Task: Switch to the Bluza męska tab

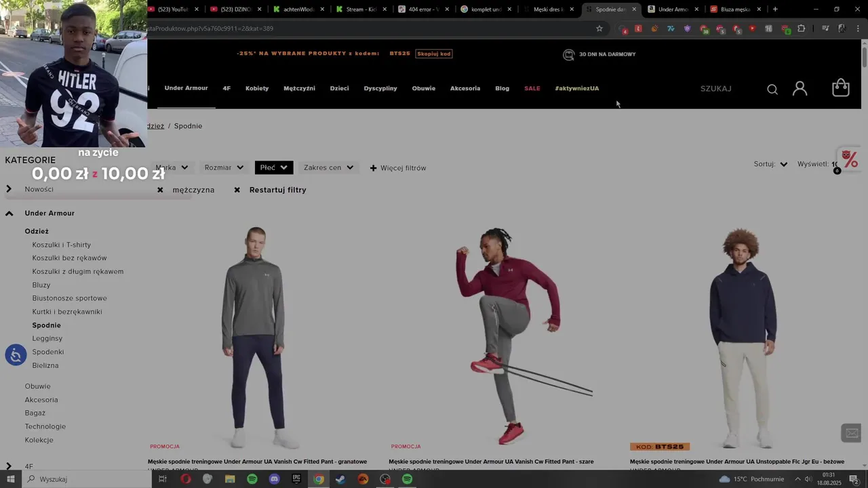Action: click(735, 9)
